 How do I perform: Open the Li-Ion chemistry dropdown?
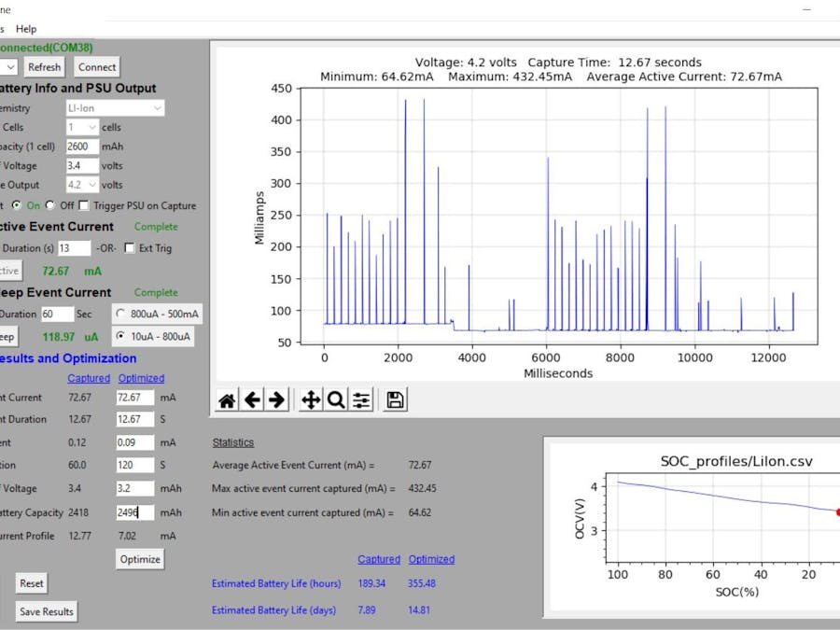115,108
